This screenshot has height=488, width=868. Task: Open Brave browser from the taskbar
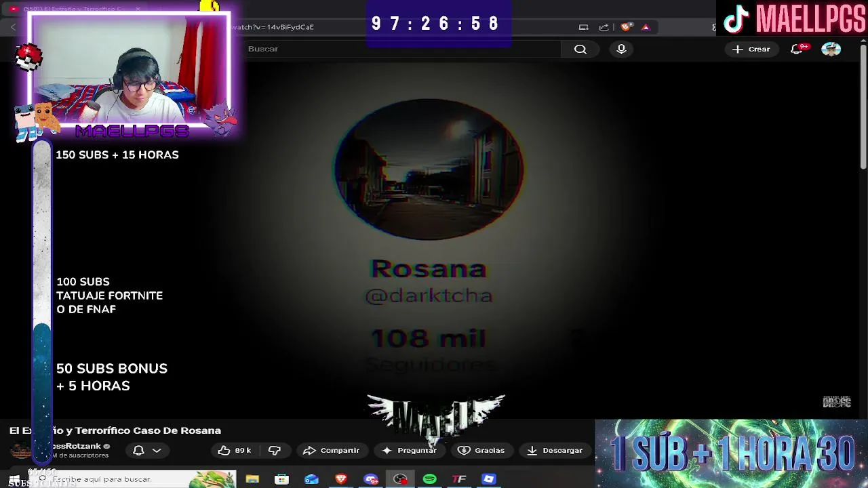(341, 479)
